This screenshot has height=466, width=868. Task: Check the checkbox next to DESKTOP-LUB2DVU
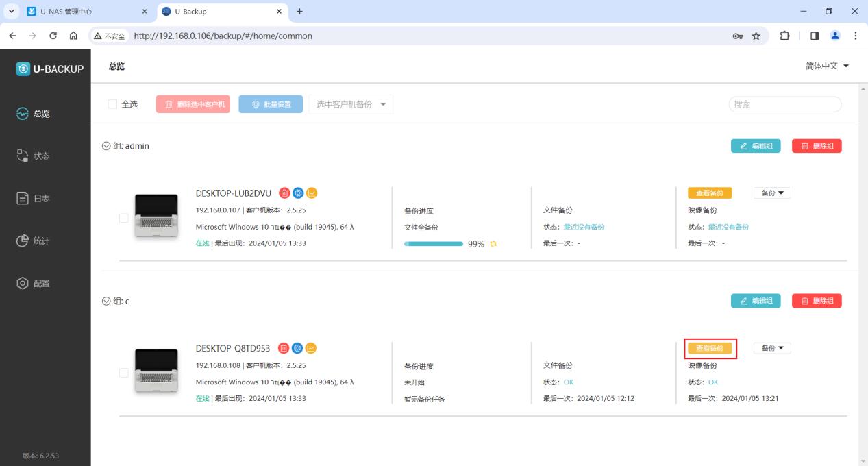(123, 218)
